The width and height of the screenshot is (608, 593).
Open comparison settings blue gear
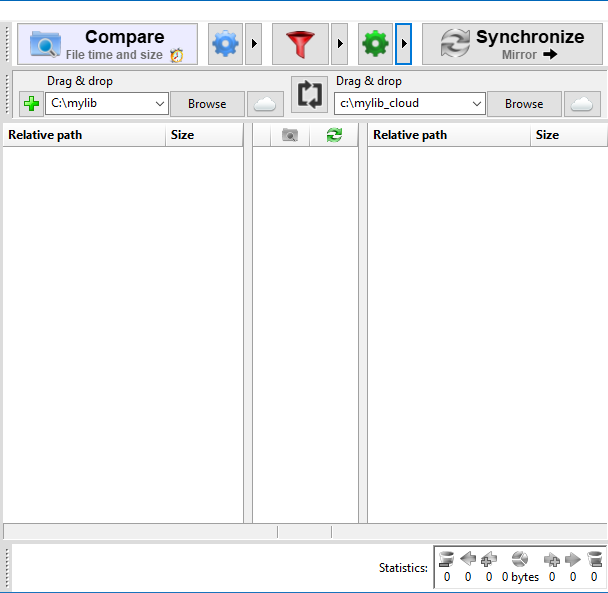tap(225, 44)
